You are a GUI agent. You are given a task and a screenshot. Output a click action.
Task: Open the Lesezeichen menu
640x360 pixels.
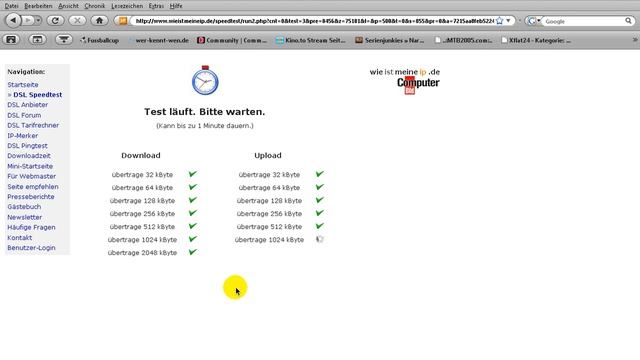click(127, 6)
